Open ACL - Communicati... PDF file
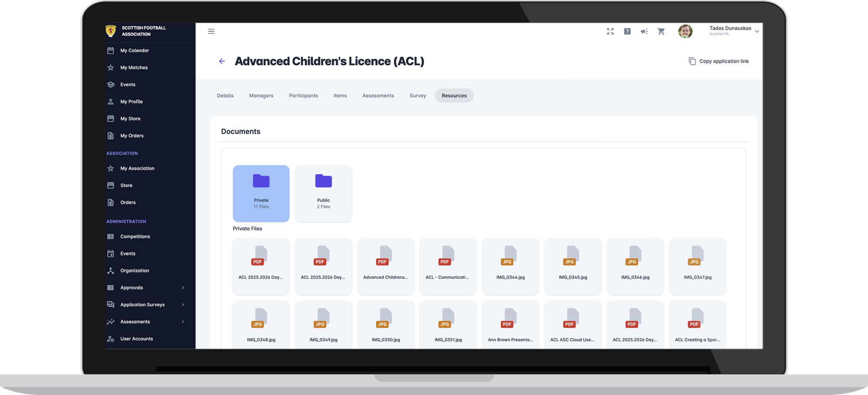 pyautogui.click(x=448, y=265)
